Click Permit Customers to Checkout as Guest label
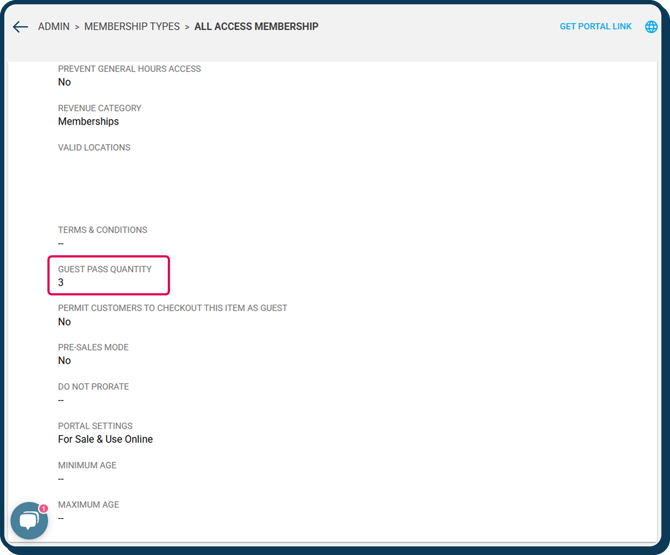Viewport: 670px width, 555px height. click(x=172, y=308)
